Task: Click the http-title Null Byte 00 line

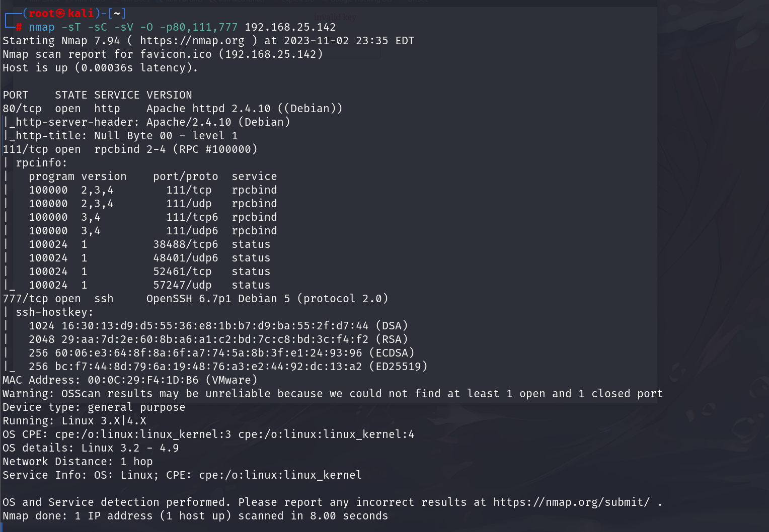Action: [x=120, y=136]
